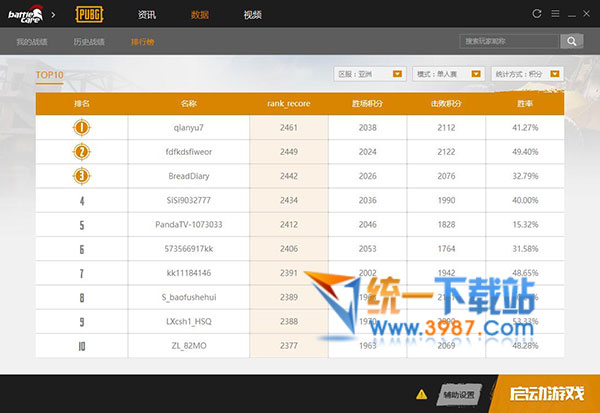
Task: Sort by the rank_recore column header
Action: [x=288, y=104]
